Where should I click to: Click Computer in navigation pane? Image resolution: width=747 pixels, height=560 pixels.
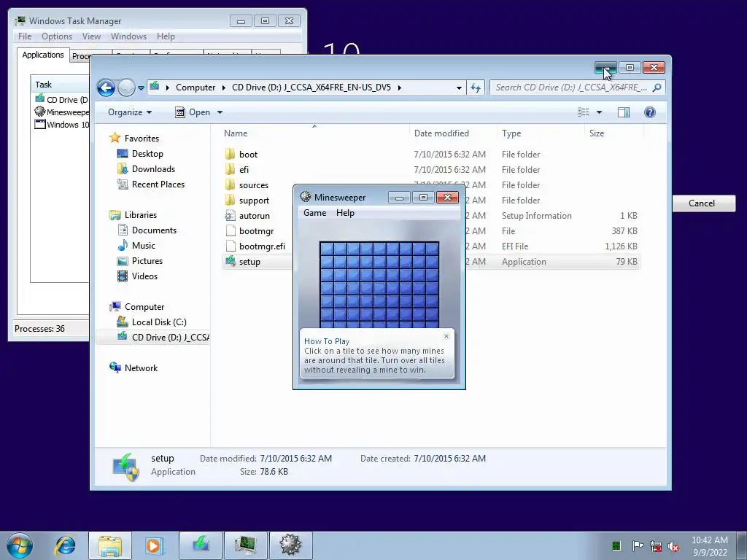[x=144, y=307]
